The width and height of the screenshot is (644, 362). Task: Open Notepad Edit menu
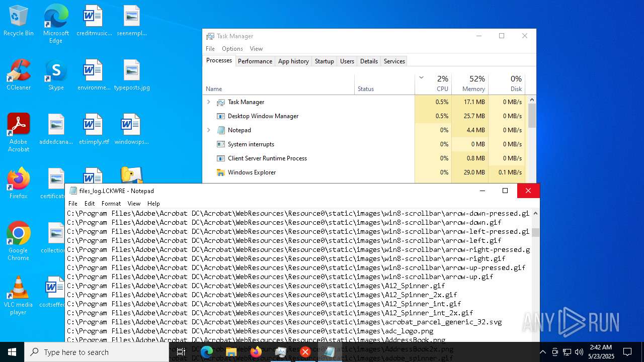[90, 204]
